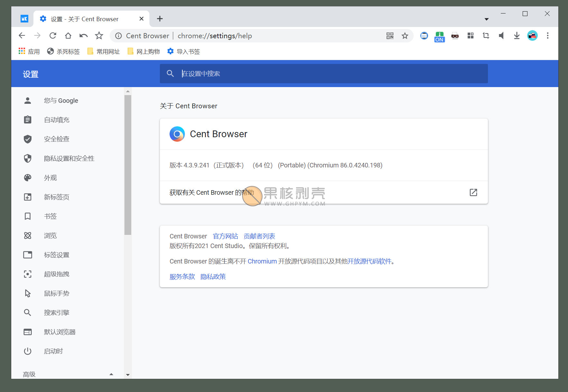Open 鼠标手势 settings section
This screenshot has width=568, height=392.
click(57, 293)
